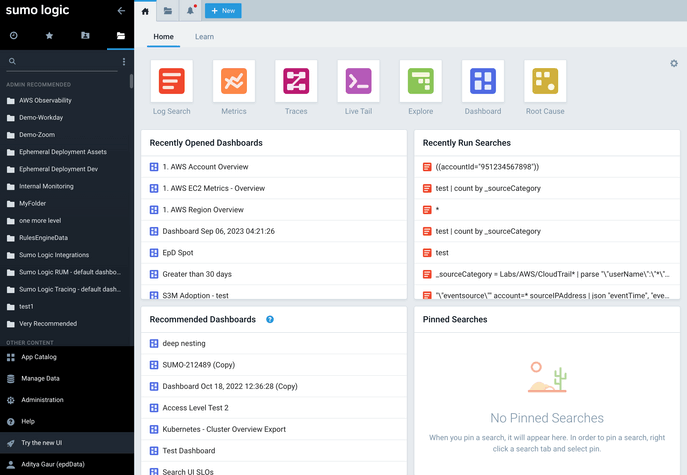Click the sidebar folder list scrollbar

click(x=131, y=81)
